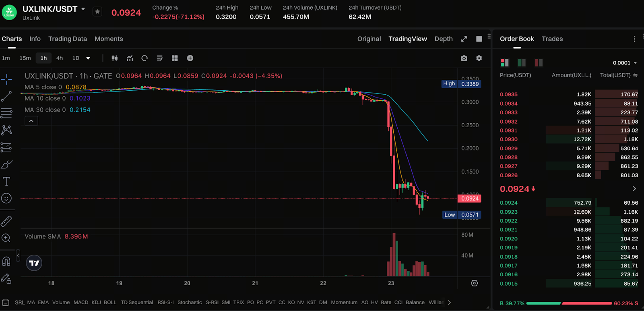Image resolution: width=644 pixels, height=311 pixels.
Task: Switch to the Trading Data tab
Action: click(68, 39)
